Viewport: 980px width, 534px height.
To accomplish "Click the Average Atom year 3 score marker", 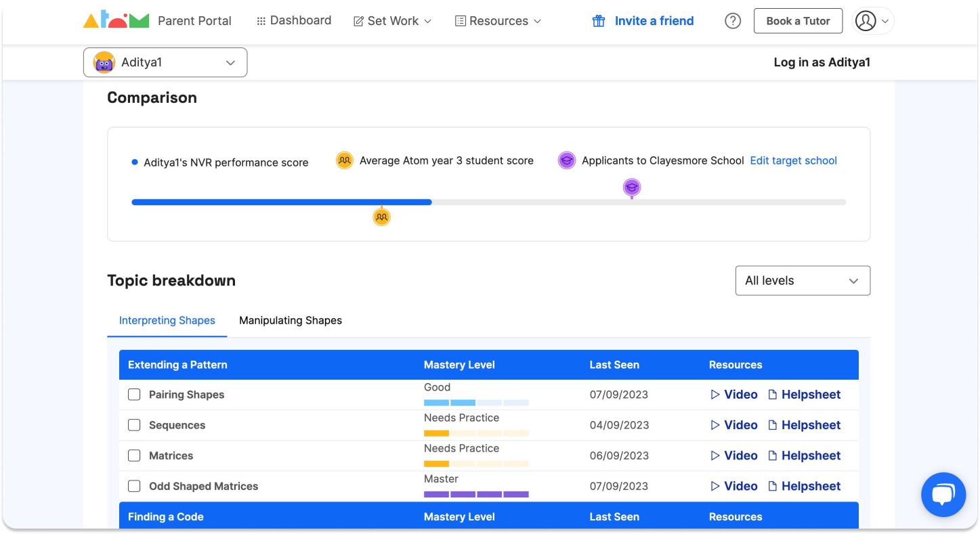I will click(381, 216).
